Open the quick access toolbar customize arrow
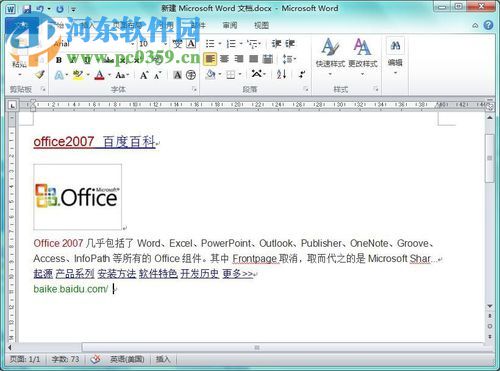The height and width of the screenshot is (371, 500). coord(74,9)
